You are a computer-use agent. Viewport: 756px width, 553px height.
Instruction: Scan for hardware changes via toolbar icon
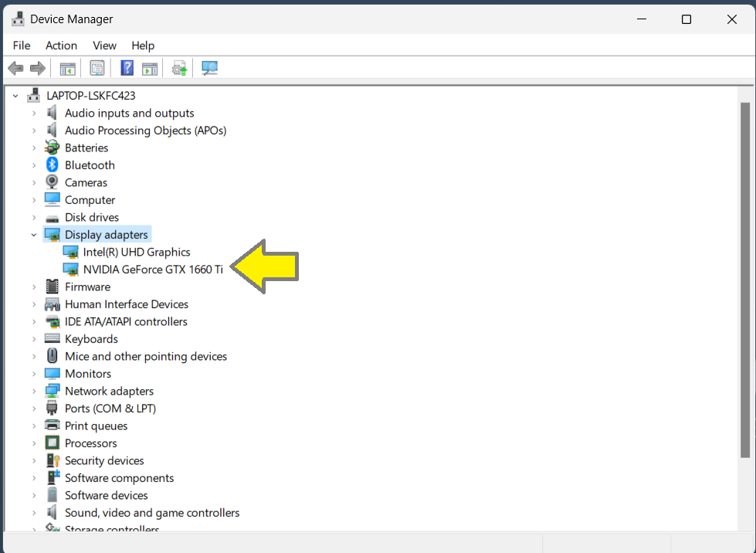(x=179, y=68)
